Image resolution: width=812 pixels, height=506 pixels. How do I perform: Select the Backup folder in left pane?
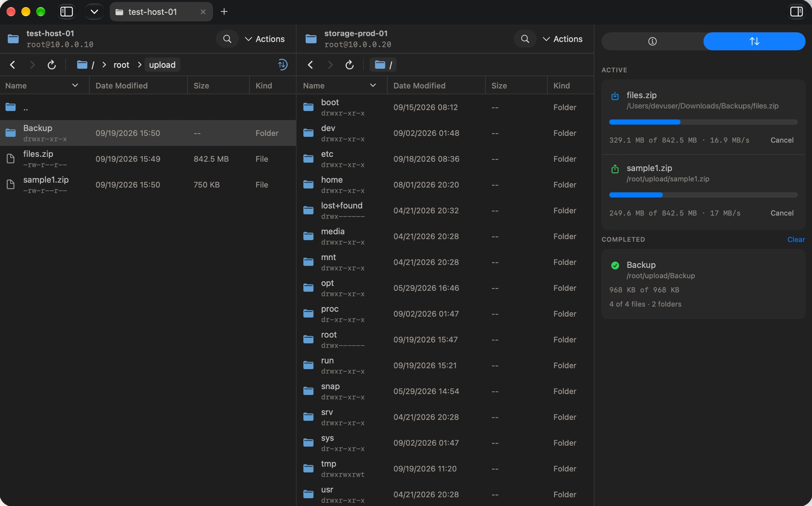coord(148,133)
